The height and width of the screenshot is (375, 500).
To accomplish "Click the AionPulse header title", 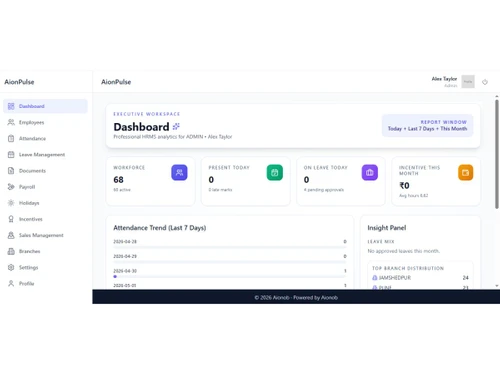I will pyautogui.click(x=116, y=82).
